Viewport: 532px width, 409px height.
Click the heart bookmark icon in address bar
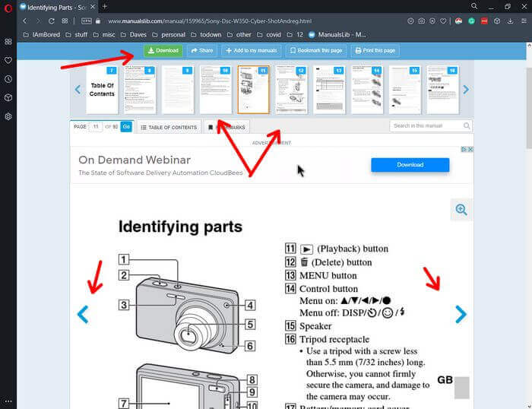pos(443,21)
